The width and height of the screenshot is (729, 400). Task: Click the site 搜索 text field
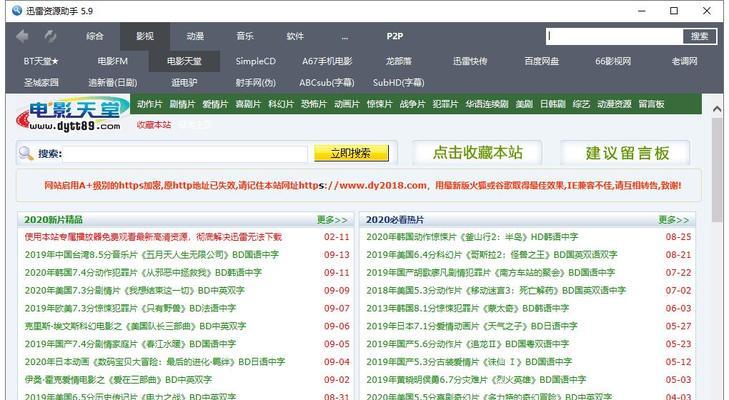pos(185,153)
